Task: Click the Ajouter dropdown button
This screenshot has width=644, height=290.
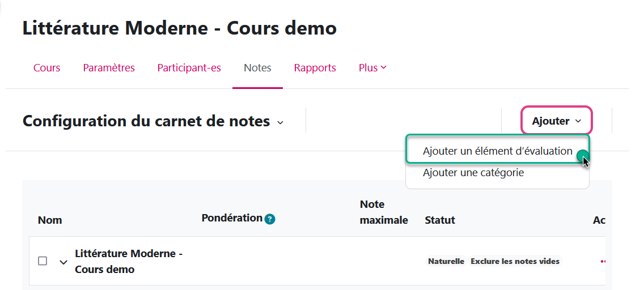Action: pyautogui.click(x=556, y=121)
